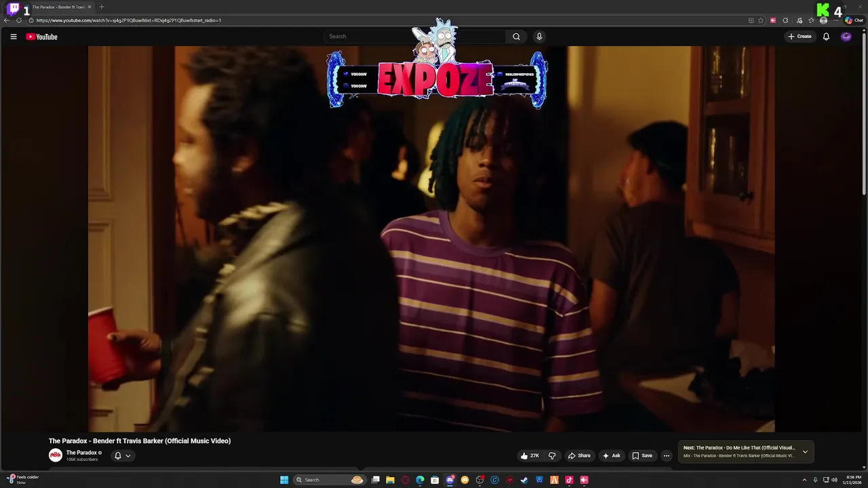This screenshot has width=868, height=488.
Task: Open the YouTube account avatar menu
Action: pos(846,37)
